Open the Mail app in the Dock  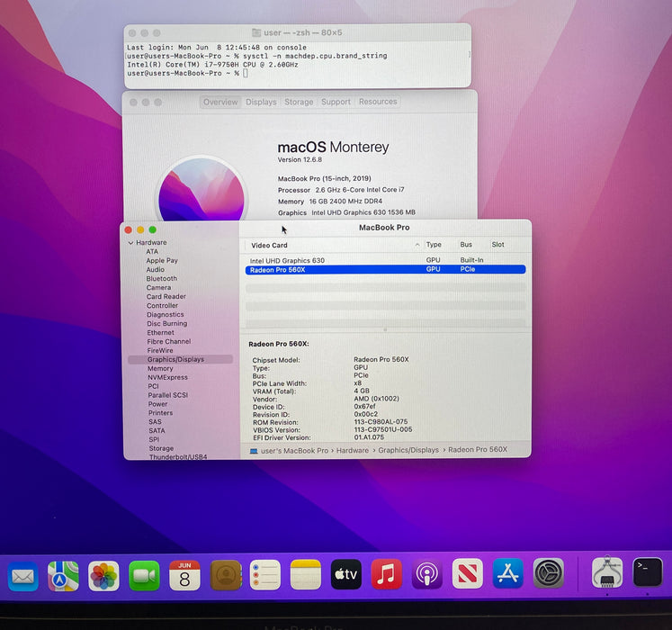[x=23, y=576]
